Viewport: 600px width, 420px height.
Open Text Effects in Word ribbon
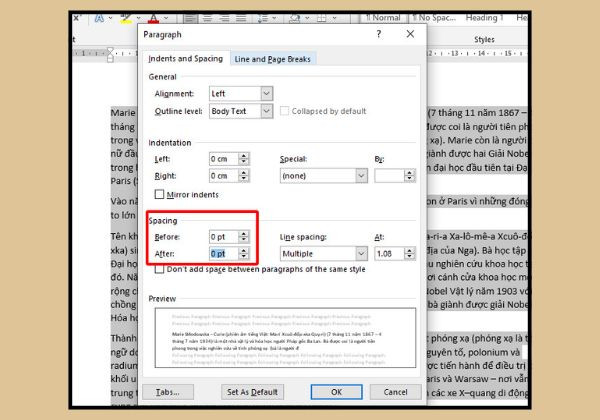click(x=99, y=18)
